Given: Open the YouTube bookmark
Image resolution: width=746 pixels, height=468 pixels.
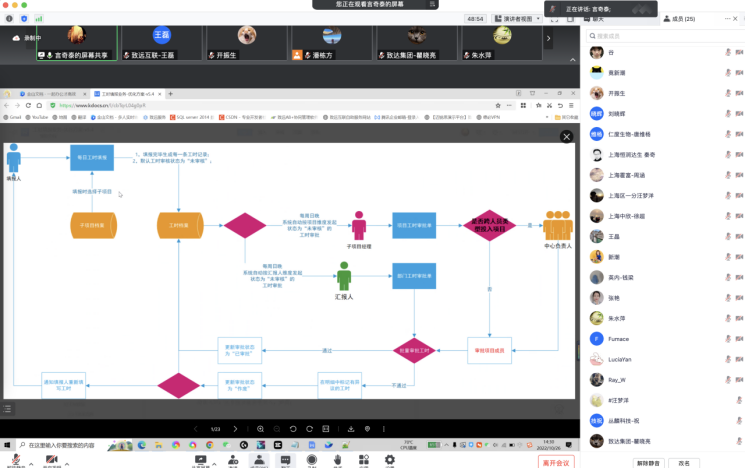Looking at the screenshot, I should 37,117.
